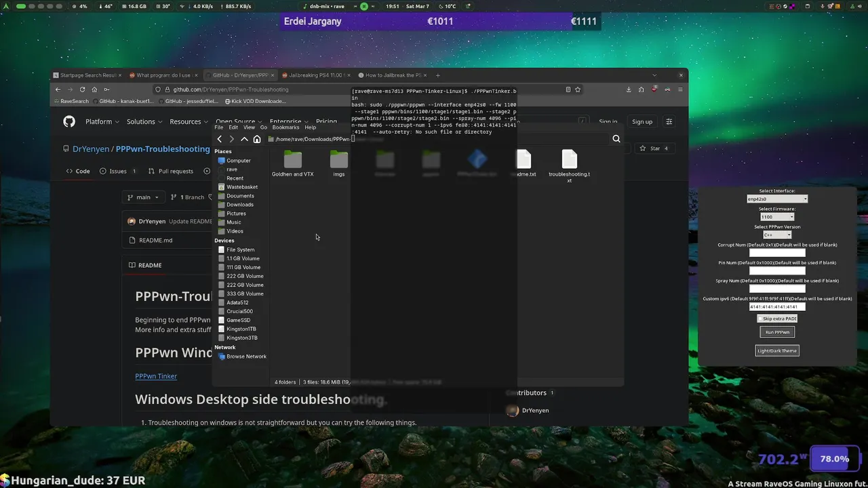The width and height of the screenshot is (868, 488).
Task: Open Music in the Places sidebar
Action: tap(229, 222)
